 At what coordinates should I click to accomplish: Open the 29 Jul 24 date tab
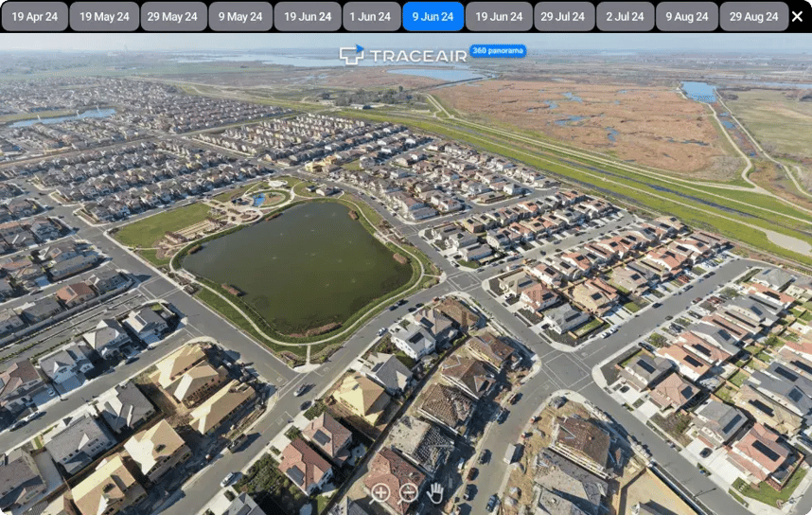pos(563,17)
